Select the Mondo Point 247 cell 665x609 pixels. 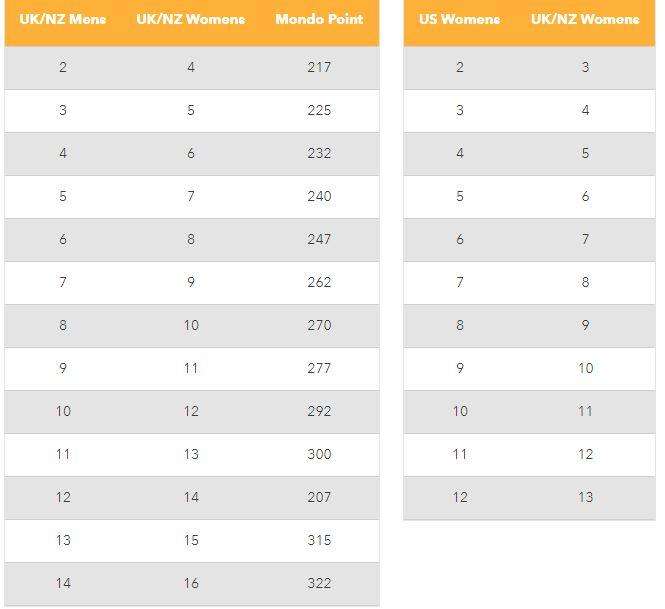(319, 239)
